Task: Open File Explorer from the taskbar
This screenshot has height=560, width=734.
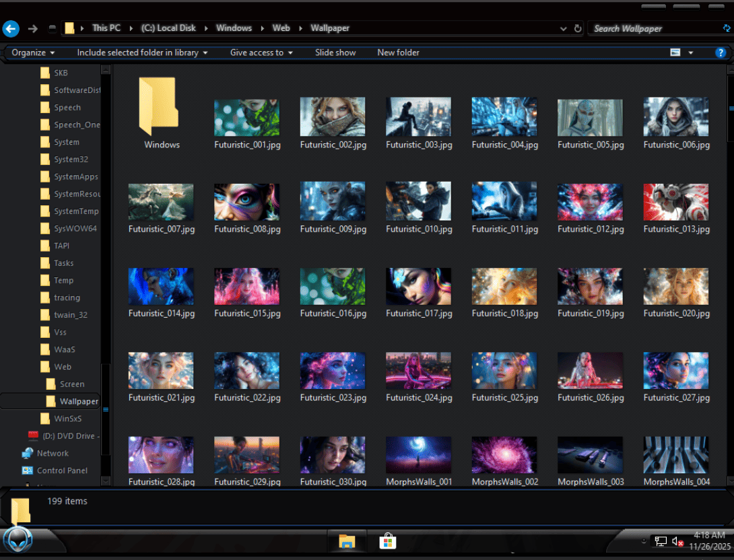Action: click(x=347, y=541)
